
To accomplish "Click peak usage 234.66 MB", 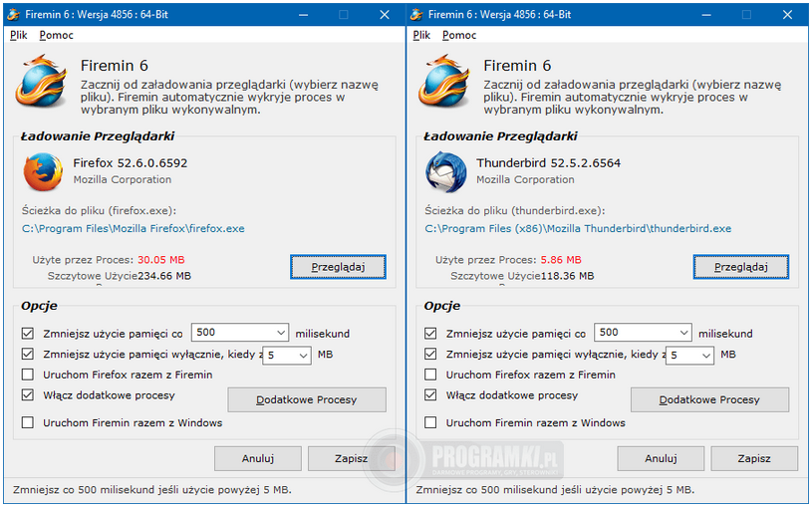I will pos(164,276).
